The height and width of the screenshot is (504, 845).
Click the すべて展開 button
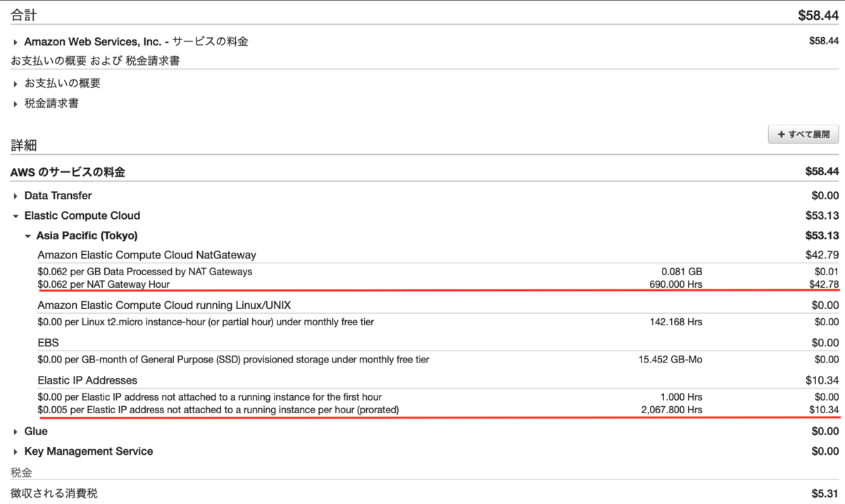[x=803, y=134]
